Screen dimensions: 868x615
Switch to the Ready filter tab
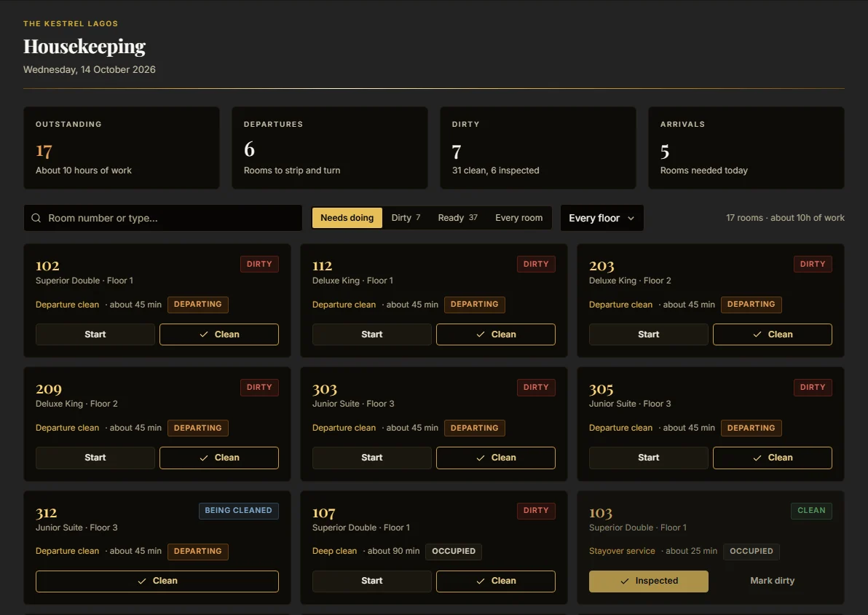pos(457,218)
